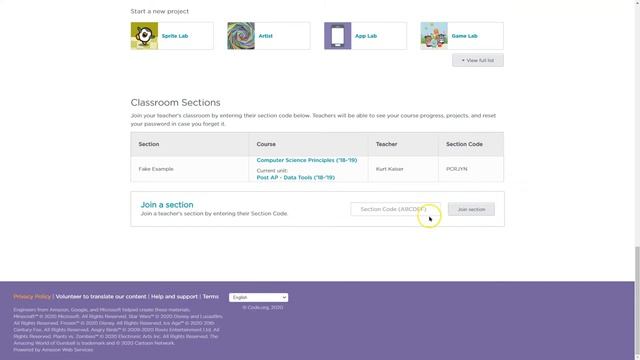
Task: Click the Section Code input field
Action: pos(396,209)
